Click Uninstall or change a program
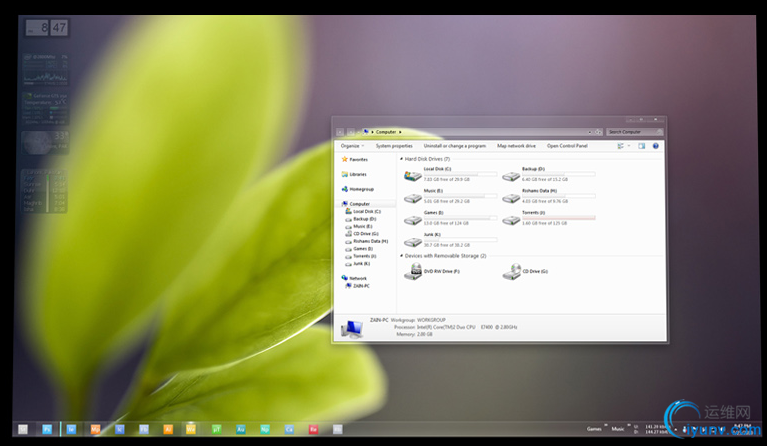 454,146
